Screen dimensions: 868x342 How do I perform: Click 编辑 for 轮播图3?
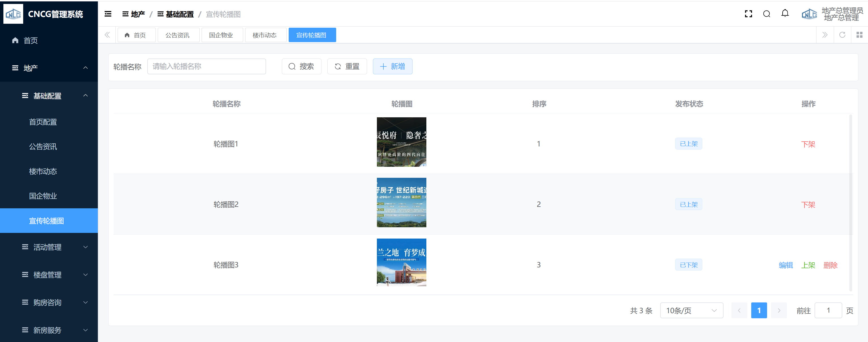tap(785, 265)
